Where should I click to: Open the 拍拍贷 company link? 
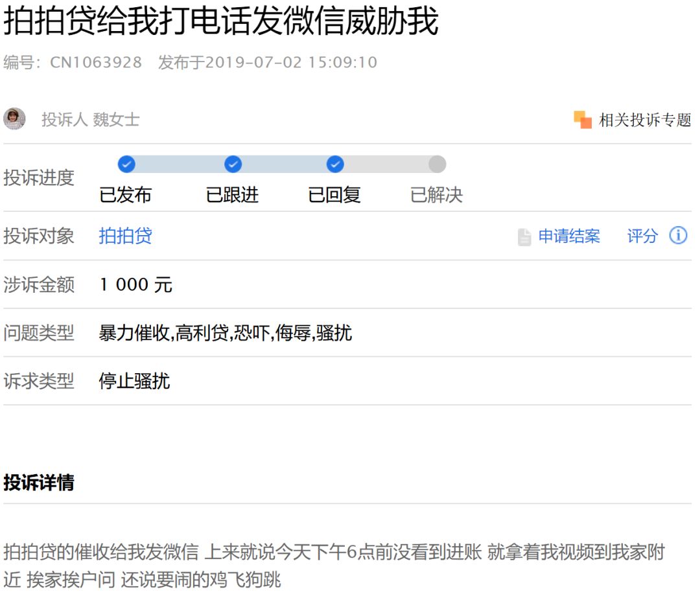pos(125,236)
